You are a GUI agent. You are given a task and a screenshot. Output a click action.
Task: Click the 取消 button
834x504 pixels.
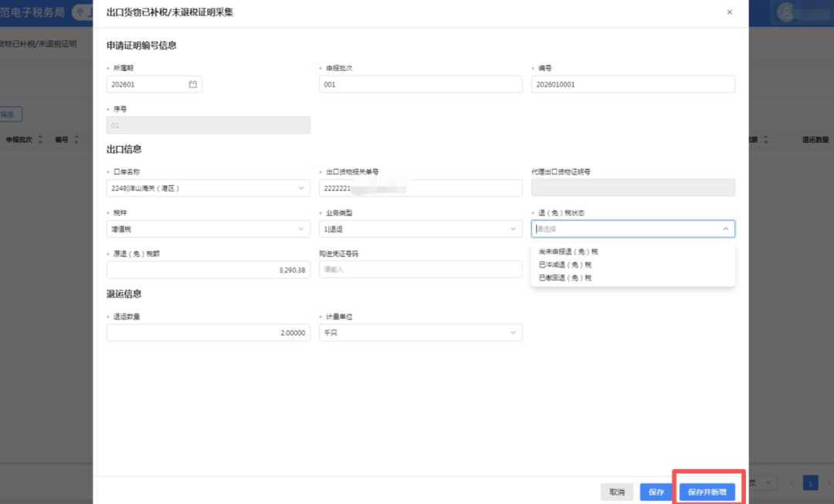[x=616, y=492]
